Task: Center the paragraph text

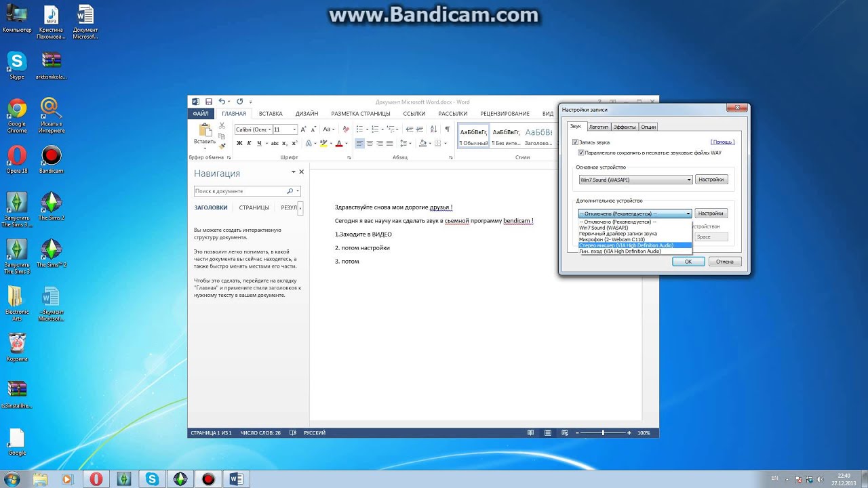Action: tap(370, 144)
